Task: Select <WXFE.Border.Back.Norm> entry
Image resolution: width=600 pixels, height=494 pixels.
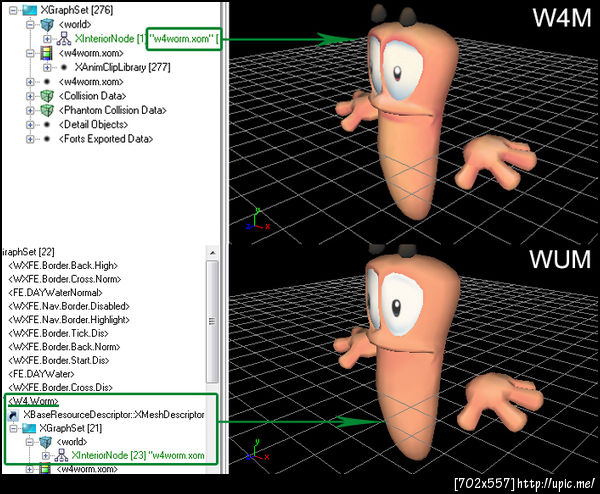Action: point(64,347)
